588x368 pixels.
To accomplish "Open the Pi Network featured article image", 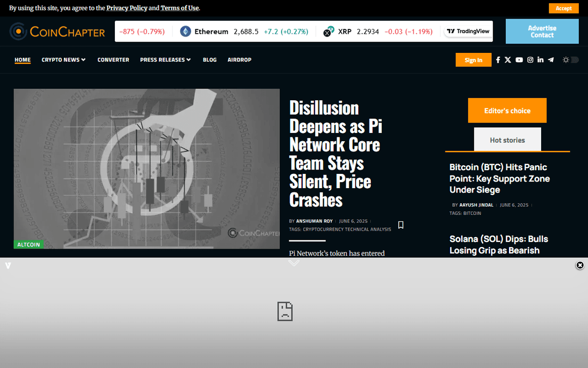I will (x=146, y=168).
